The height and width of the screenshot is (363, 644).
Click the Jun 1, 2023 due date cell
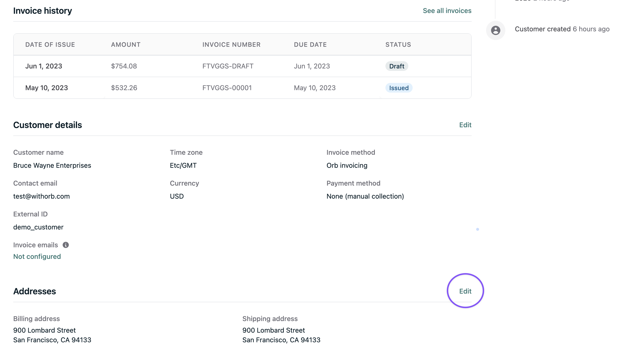(312, 66)
